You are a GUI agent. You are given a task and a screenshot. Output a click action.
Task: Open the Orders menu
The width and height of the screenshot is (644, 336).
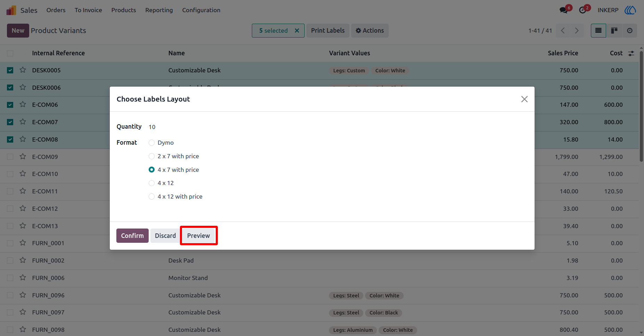(56, 10)
